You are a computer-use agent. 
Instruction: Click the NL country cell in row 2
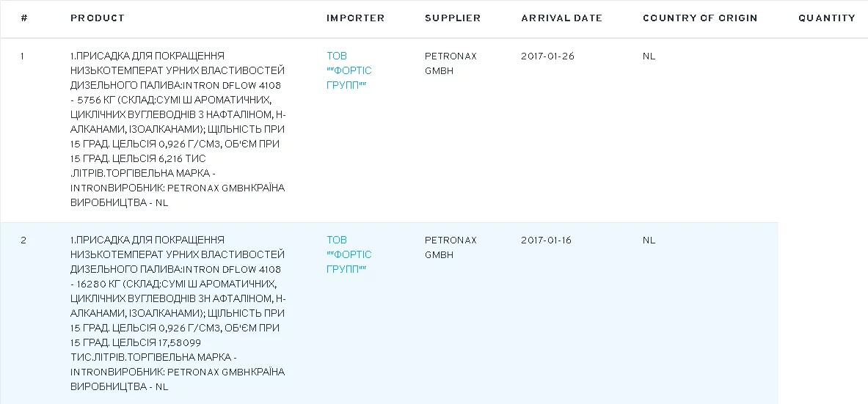coord(649,240)
